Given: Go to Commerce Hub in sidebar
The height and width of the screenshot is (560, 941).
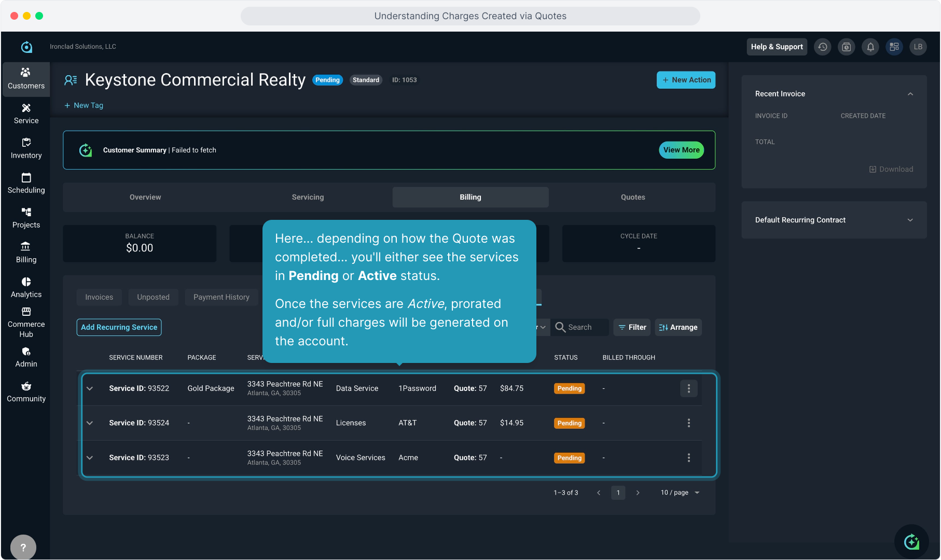Looking at the screenshot, I should coord(26,322).
